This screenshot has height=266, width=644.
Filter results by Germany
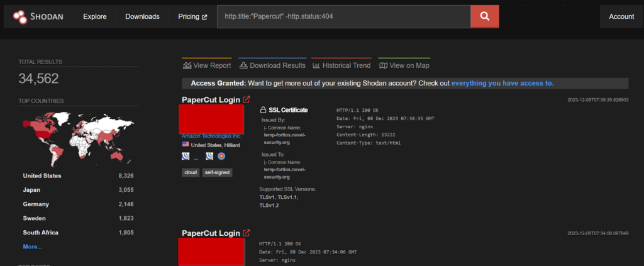[x=36, y=204]
